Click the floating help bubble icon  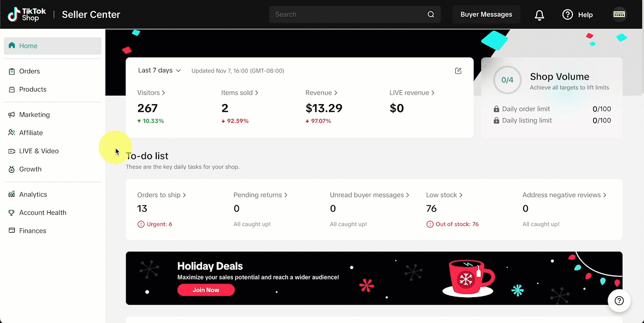click(619, 301)
